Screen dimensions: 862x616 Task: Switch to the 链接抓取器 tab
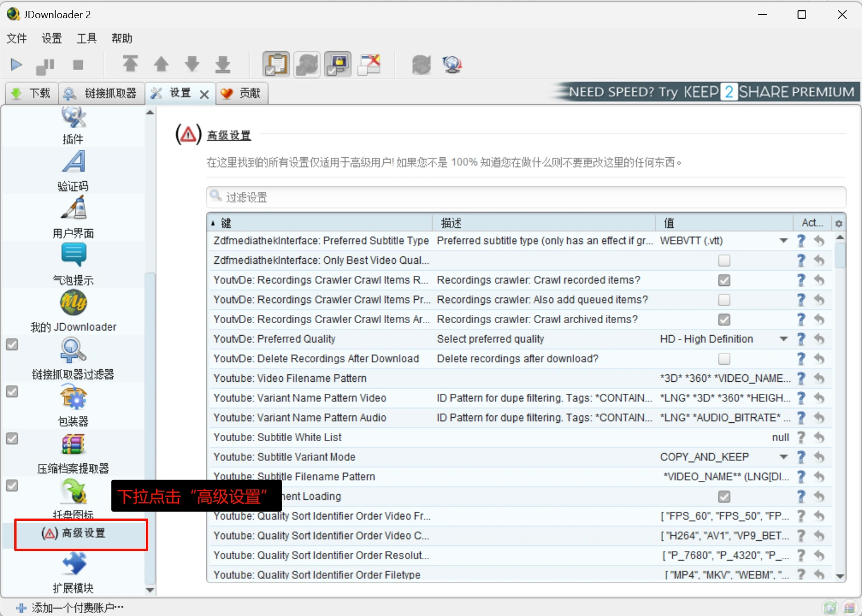click(x=101, y=93)
